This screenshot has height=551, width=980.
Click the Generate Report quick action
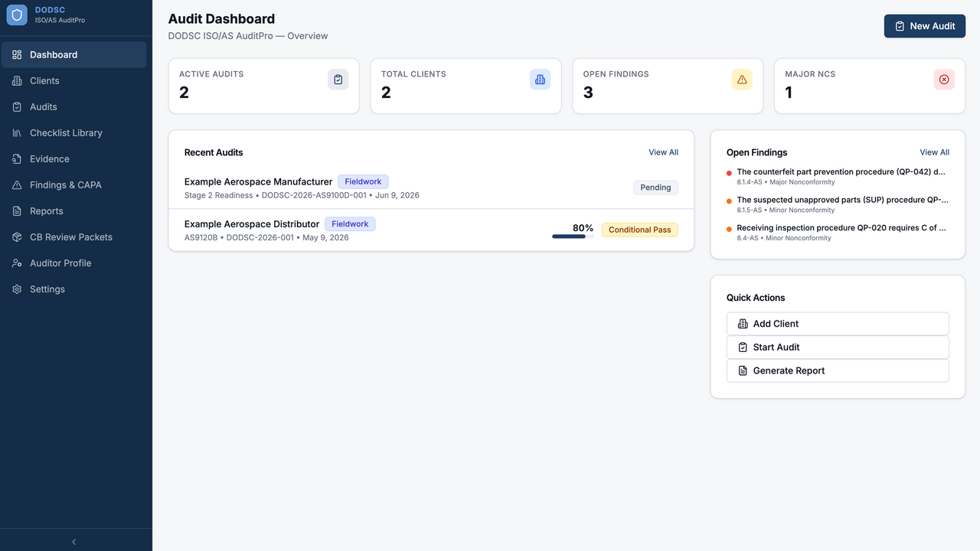[x=838, y=371]
